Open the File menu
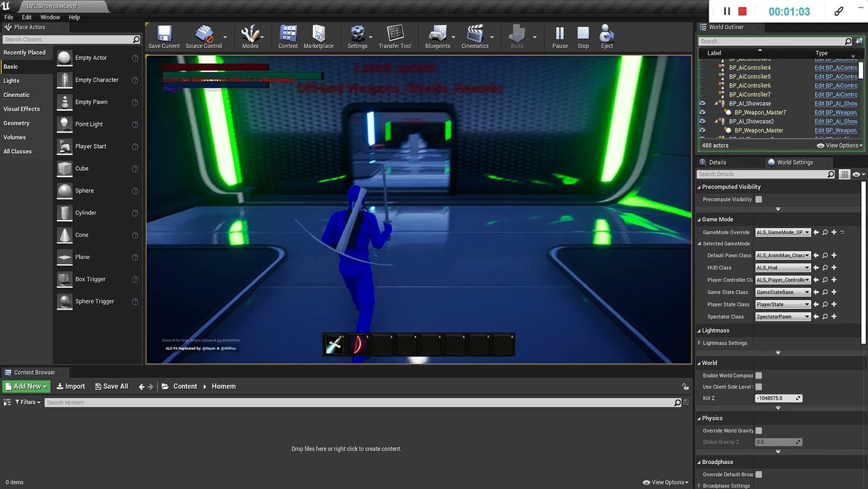Viewport: 868px width, 489px height. tap(9, 17)
